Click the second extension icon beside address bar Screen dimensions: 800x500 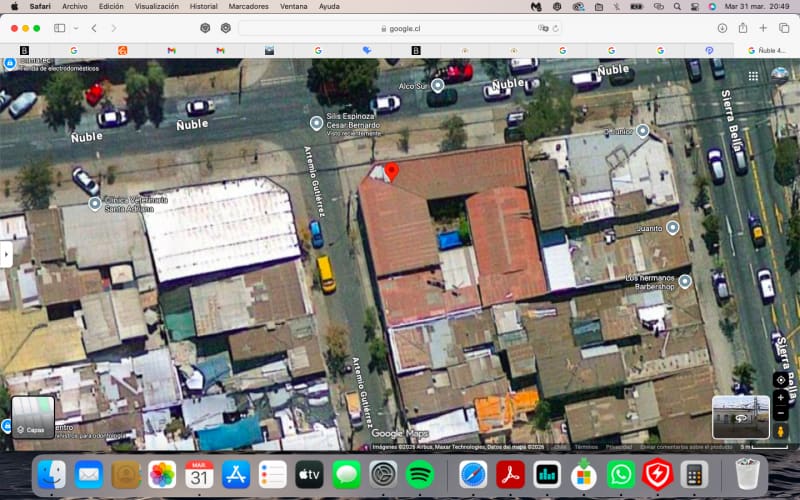point(226,28)
